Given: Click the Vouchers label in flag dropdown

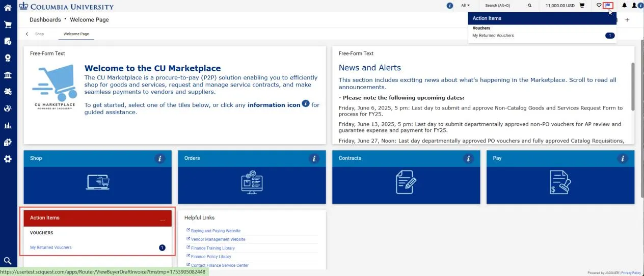Looking at the screenshot, I should [481, 28].
